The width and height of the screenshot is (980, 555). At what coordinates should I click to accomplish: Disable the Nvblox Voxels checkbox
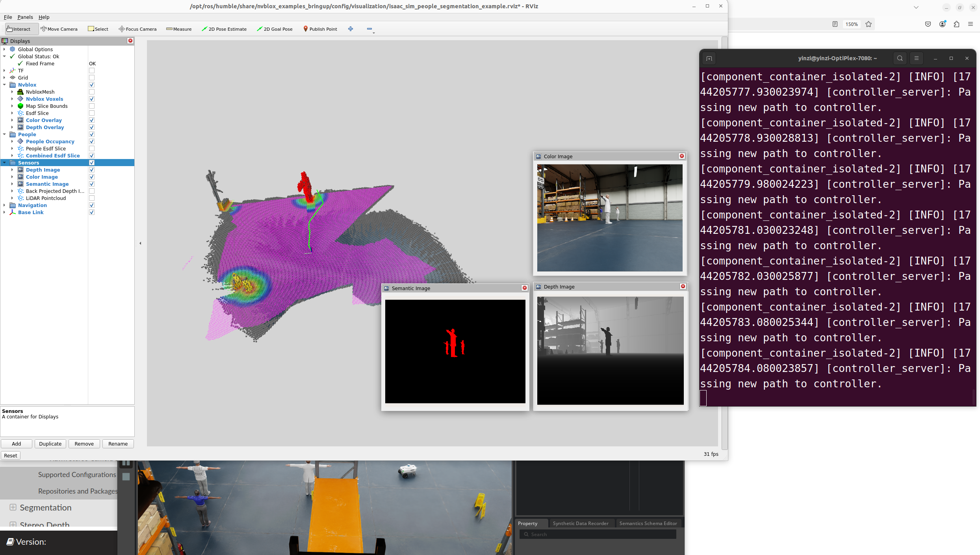click(92, 99)
